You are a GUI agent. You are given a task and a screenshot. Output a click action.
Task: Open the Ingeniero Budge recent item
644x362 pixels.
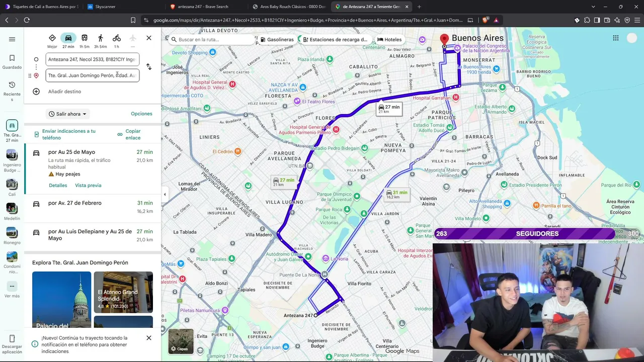[x=12, y=161]
